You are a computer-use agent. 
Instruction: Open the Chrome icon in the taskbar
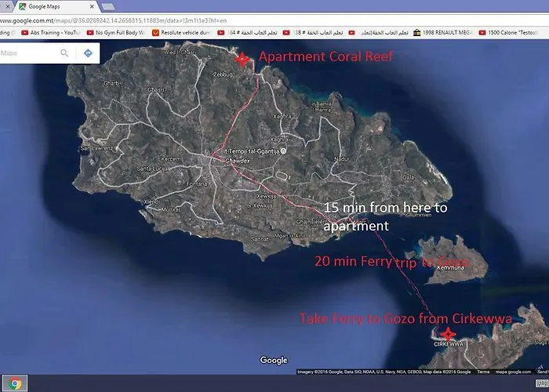pyautogui.click(x=15, y=383)
